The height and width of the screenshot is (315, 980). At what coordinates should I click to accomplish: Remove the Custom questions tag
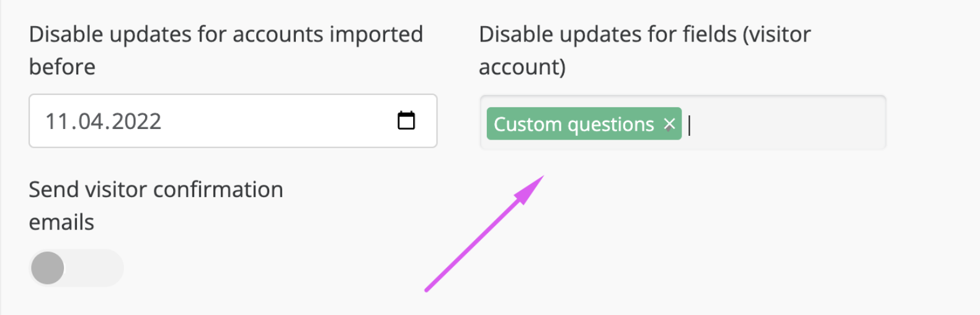[669, 124]
